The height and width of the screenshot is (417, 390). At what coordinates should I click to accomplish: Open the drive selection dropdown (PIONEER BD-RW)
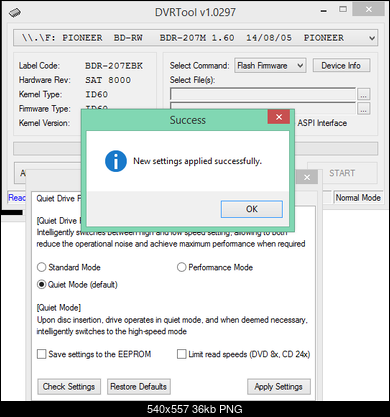click(195, 38)
